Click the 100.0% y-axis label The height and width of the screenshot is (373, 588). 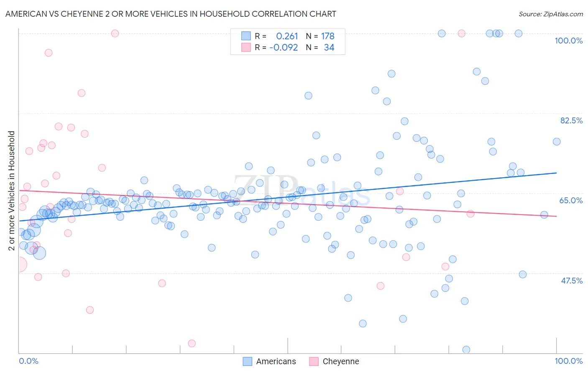click(x=569, y=41)
